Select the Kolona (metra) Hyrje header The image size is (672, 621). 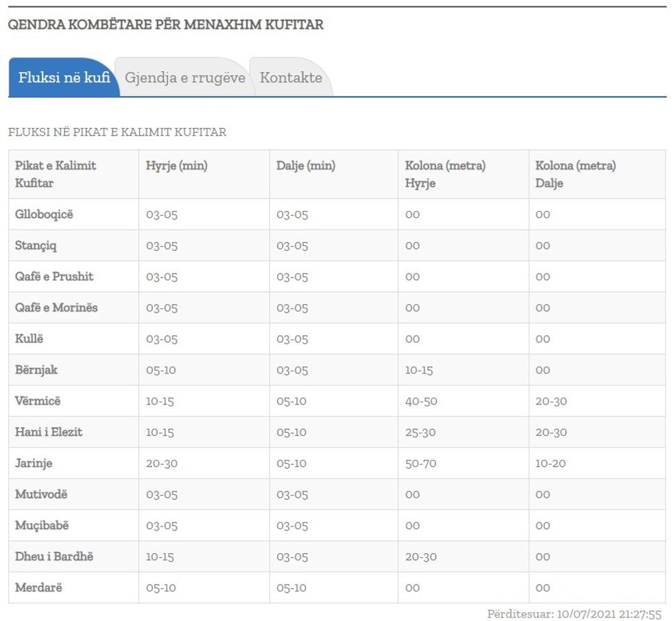445,174
